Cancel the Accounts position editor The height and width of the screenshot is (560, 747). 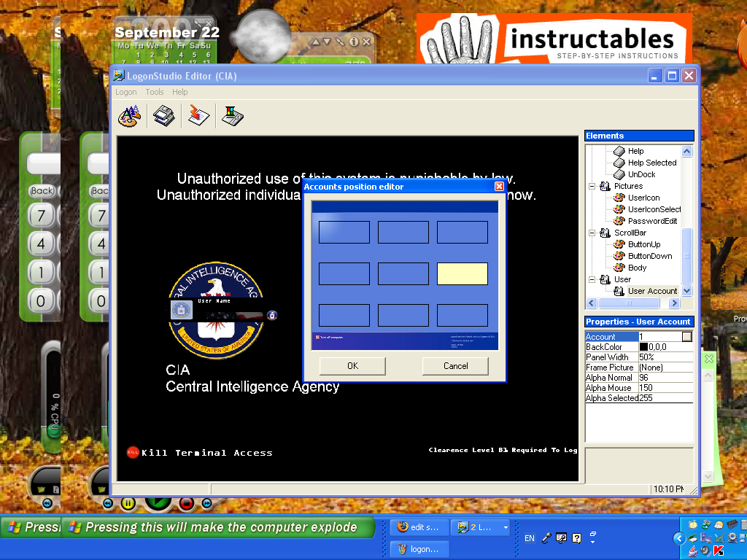coord(455,366)
